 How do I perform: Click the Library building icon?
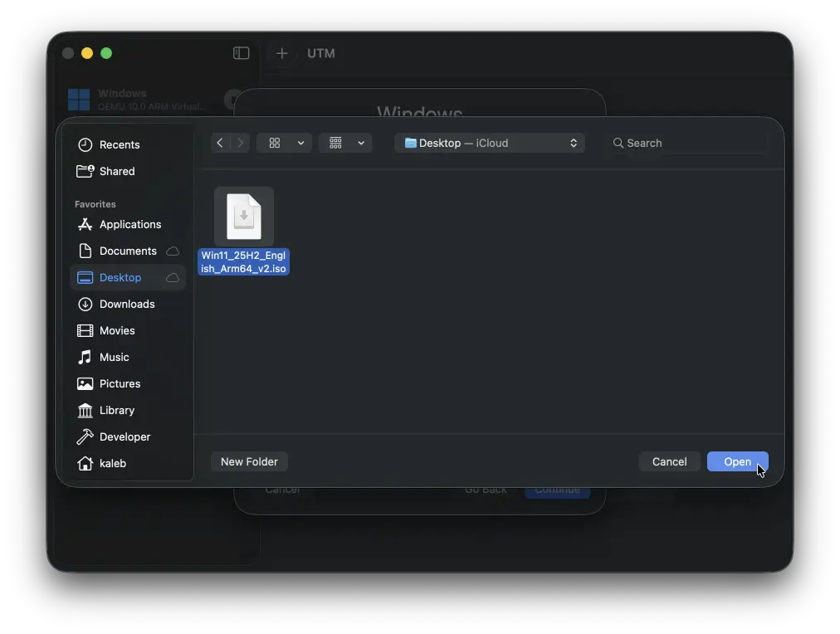click(x=85, y=410)
